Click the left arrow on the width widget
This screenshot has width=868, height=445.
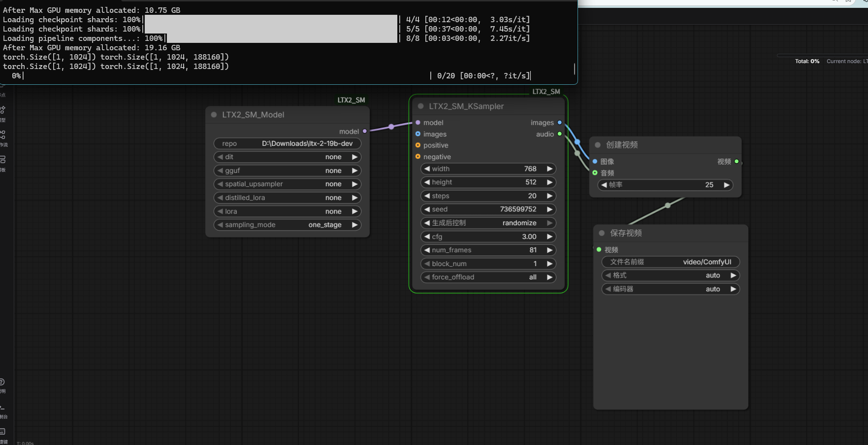pos(427,169)
